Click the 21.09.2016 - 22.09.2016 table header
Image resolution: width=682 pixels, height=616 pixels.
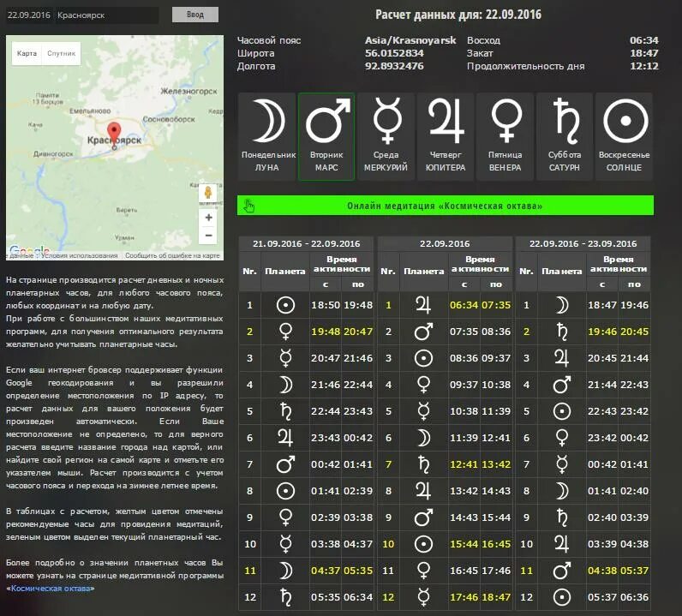tap(306, 243)
